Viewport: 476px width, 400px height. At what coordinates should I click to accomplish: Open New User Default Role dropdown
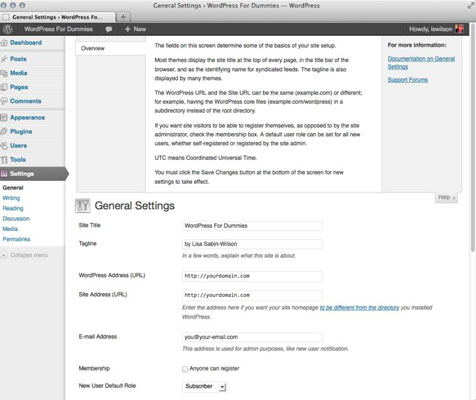coord(205,386)
